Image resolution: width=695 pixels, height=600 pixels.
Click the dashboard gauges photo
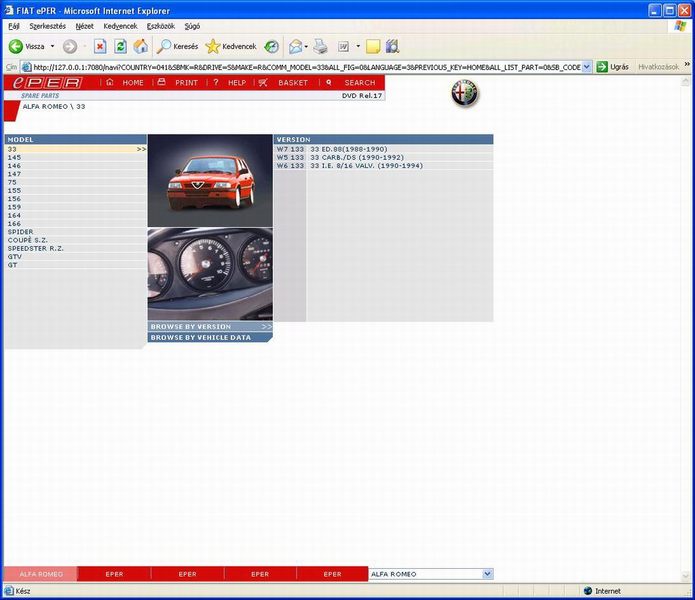pyautogui.click(x=210, y=274)
